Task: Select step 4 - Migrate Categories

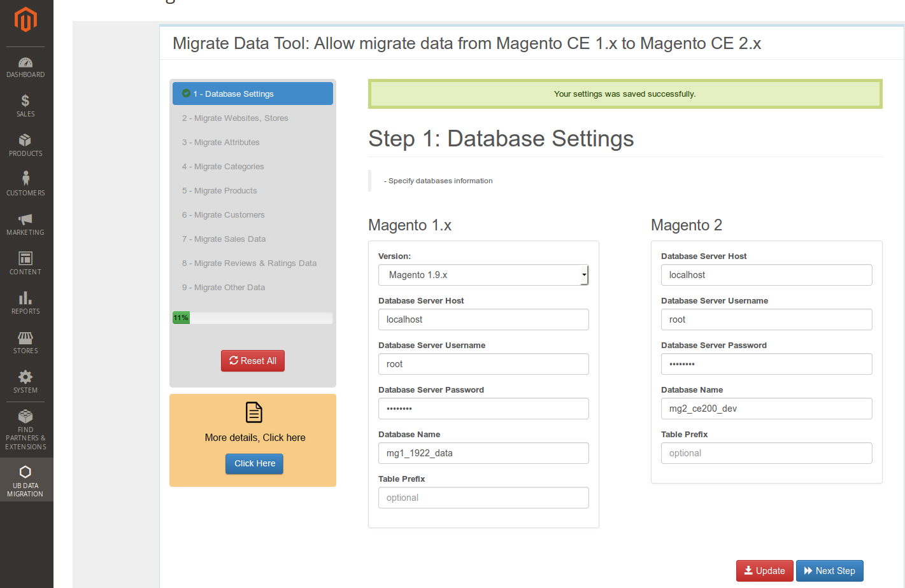Action: 253,166
